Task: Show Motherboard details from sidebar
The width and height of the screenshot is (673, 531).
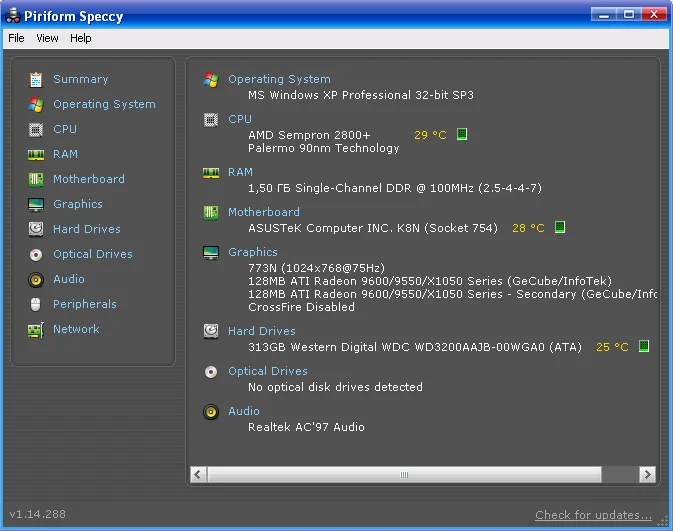Action: (89, 179)
